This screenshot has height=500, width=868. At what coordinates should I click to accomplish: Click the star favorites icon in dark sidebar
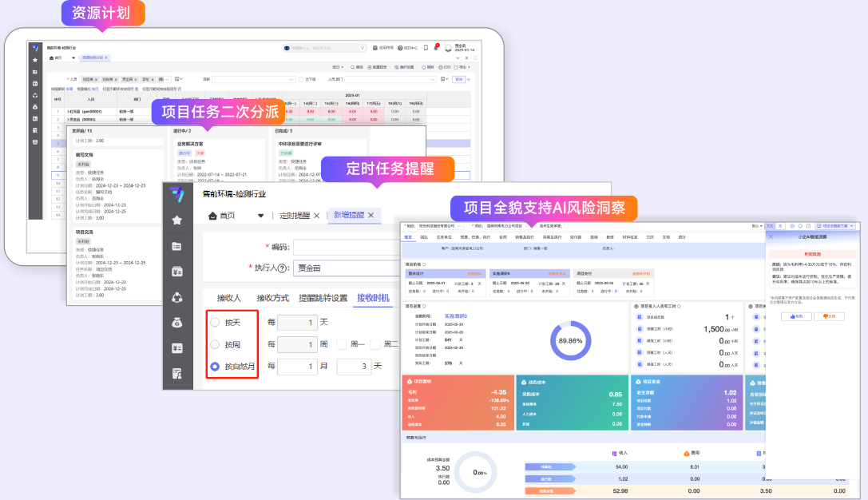click(177, 220)
